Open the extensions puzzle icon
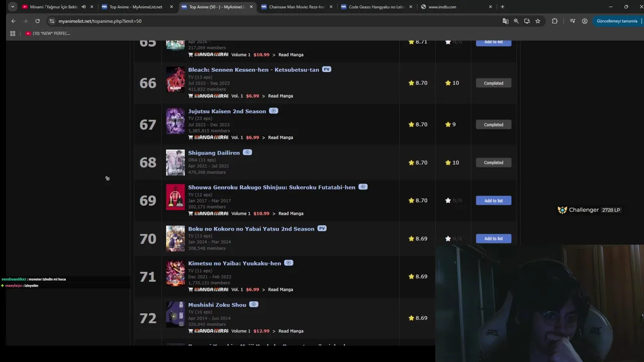This screenshot has width=644, height=362. click(554, 21)
